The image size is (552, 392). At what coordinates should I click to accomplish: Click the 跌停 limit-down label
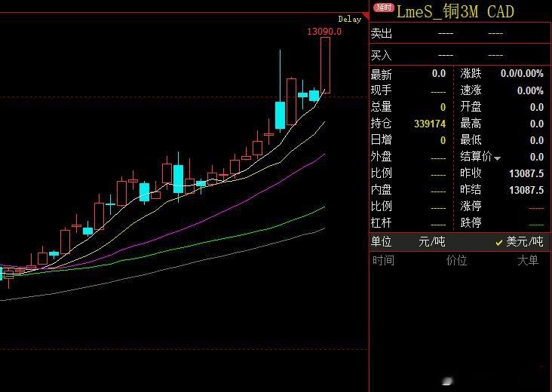(471, 222)
